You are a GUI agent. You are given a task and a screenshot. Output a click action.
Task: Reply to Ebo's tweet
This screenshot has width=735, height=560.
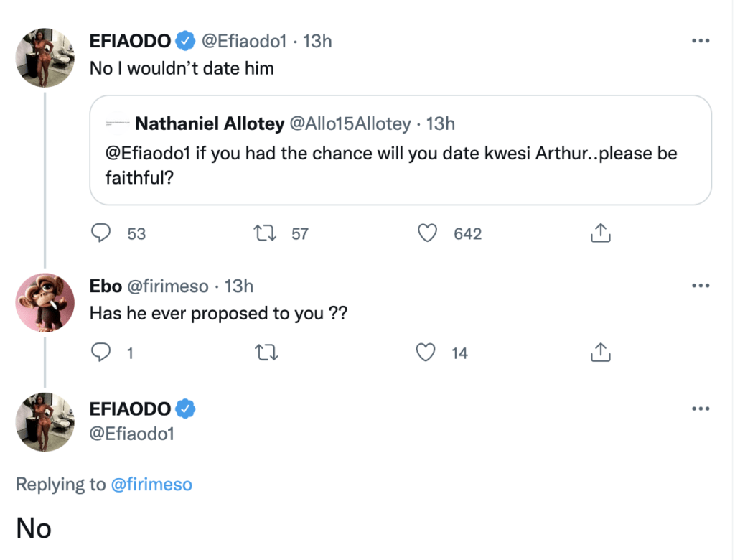(102, 353)
